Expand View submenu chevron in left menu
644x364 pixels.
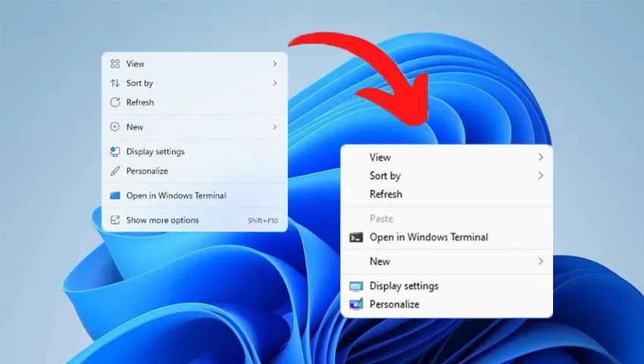(275, 64)
